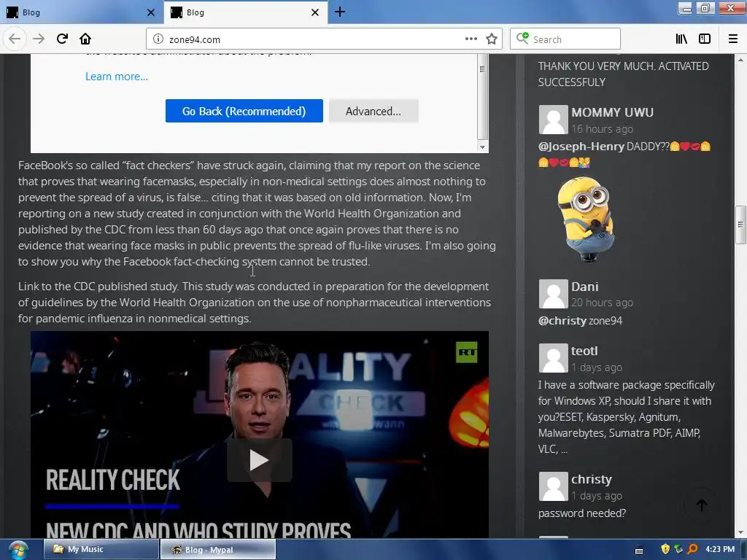Go back to the previous page

pos(15,39)
